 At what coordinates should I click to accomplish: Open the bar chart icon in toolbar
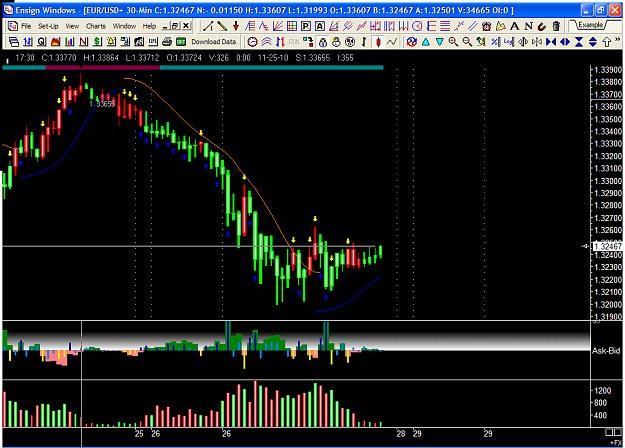[69, 41]
